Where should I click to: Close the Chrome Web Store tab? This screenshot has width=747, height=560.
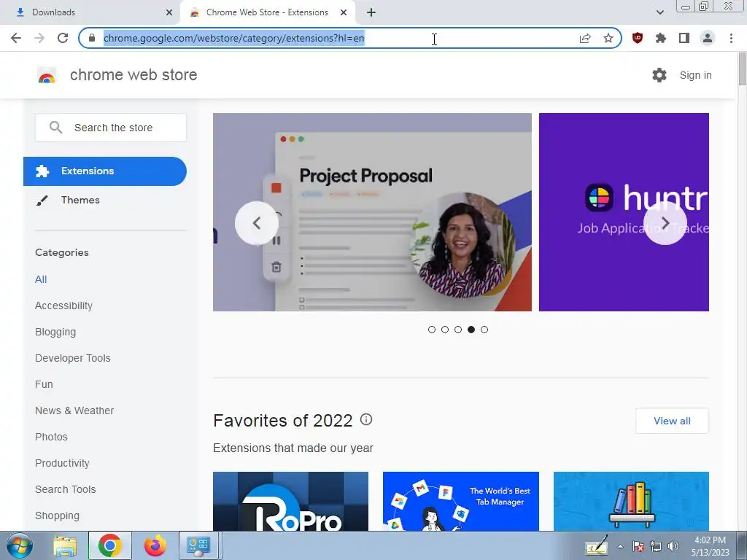coord(344,12)
